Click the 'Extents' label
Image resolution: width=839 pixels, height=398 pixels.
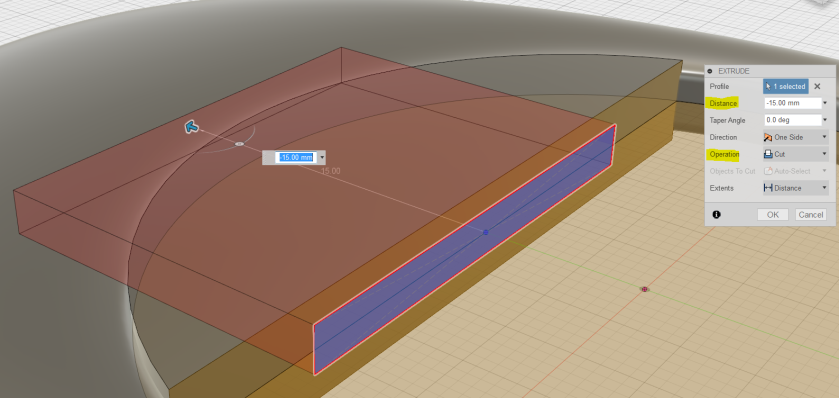pos(722,188)
